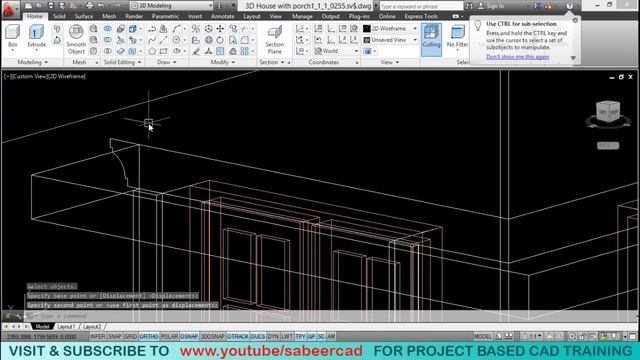Open the World coordinate system dropdown
The image size is (640, 360).
pyautogui.click(x=336, y=51)
